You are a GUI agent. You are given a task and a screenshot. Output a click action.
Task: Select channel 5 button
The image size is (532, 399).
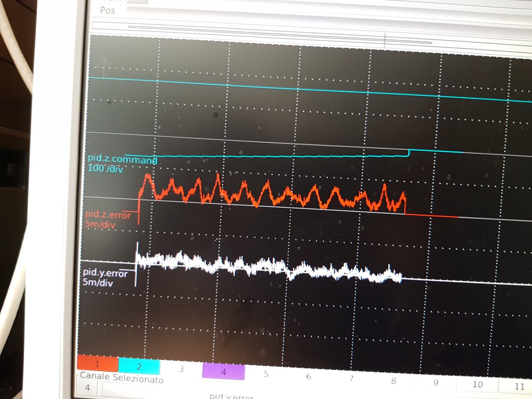266,374
